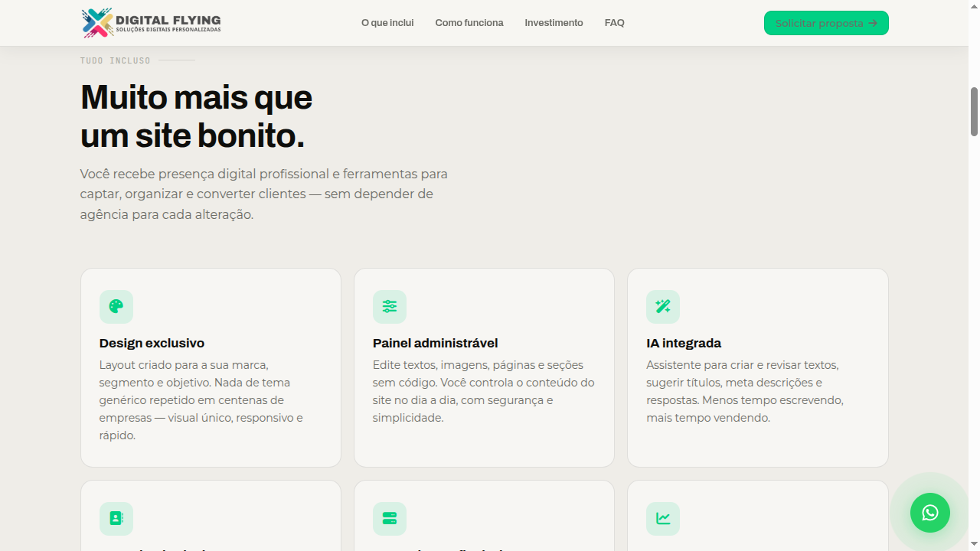Click the sliders icon above Painel administrável
980x551 pixels.
(x=390, y=307)
